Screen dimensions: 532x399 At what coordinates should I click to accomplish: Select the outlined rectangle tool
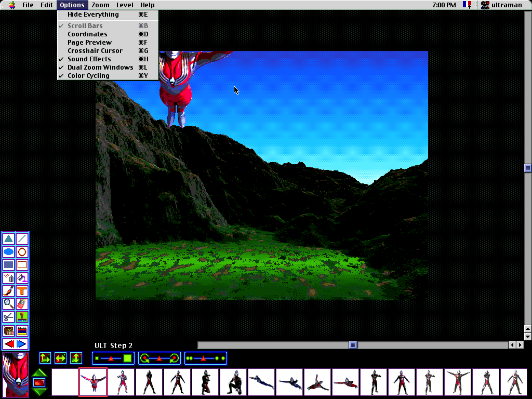[22, 265]
